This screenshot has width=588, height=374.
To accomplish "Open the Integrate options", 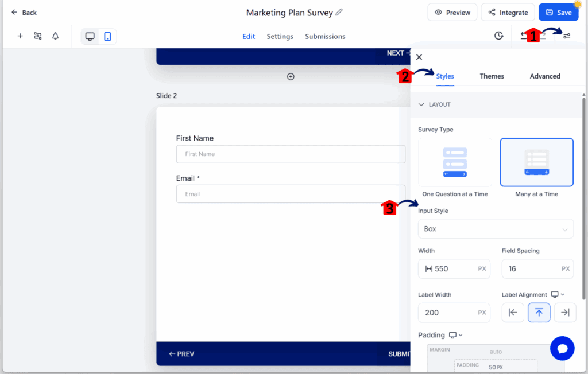I will click(508, 13).
